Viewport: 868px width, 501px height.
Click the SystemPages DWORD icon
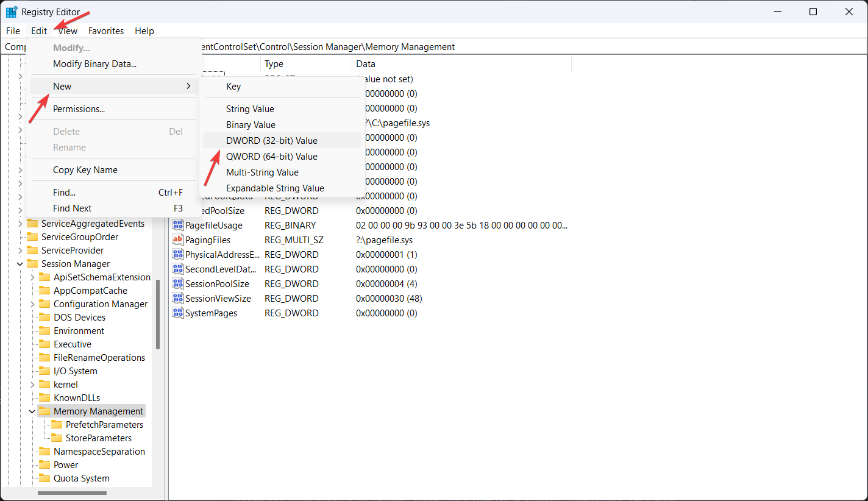pos(177,313)
